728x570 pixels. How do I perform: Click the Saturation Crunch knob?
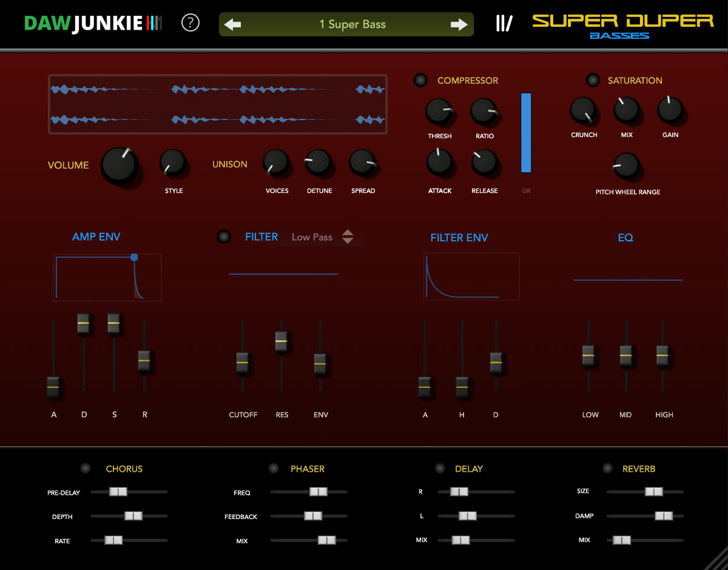click(x=583, y=110)
